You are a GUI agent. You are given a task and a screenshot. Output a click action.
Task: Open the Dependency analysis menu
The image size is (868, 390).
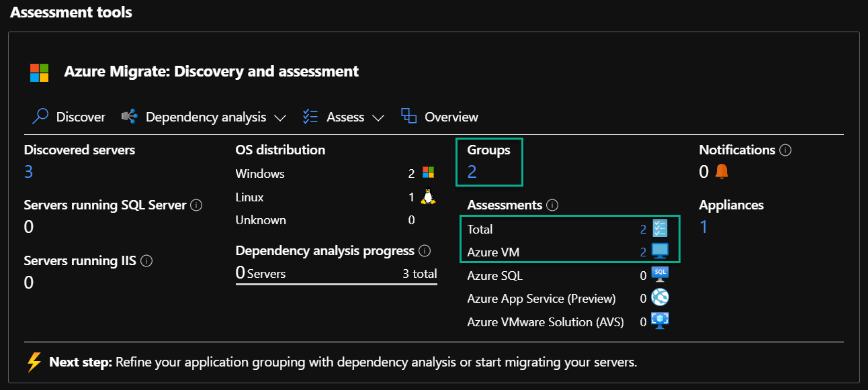204,117
